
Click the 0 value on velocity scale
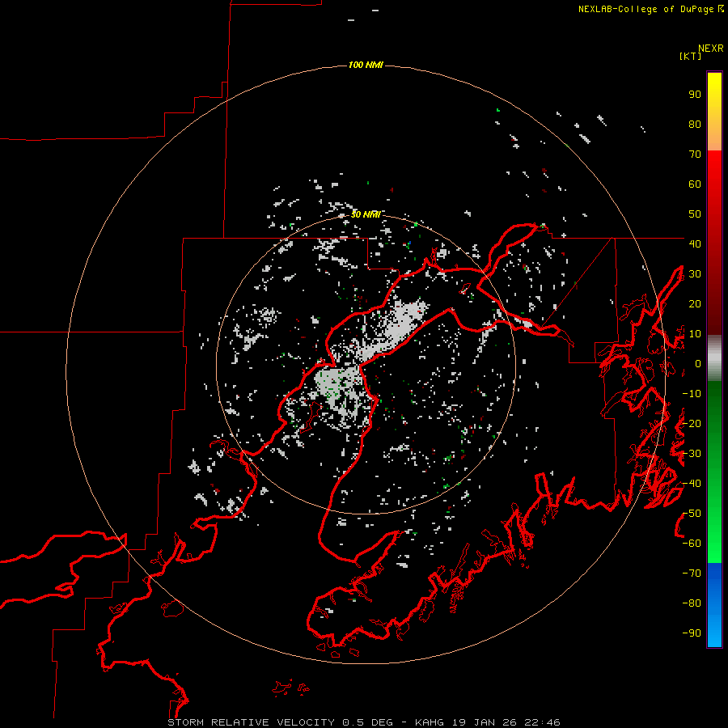coord(698,363)
